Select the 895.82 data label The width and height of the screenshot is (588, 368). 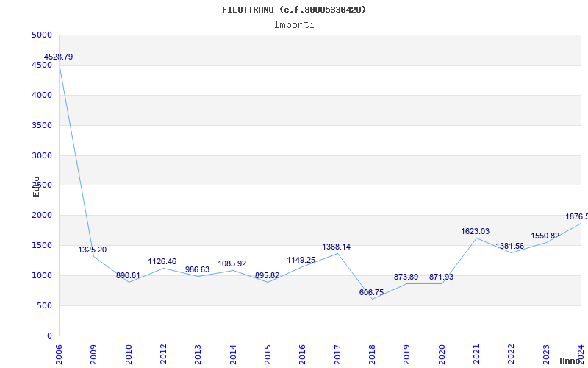pyautogui.click(x=267, y=275)
